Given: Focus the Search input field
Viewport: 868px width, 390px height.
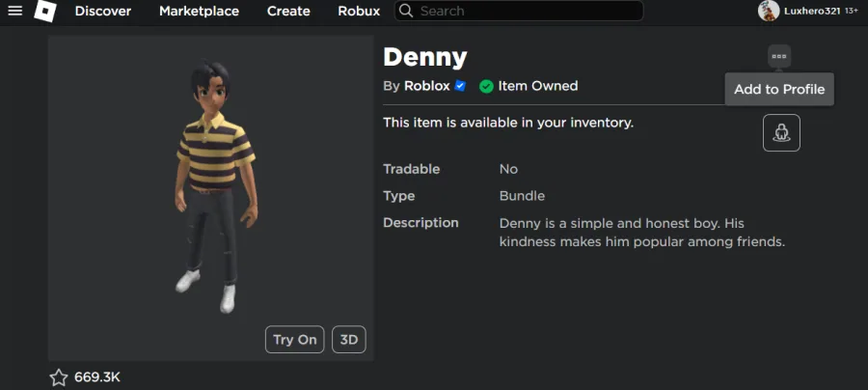Looking at the screenshot, I should (x=519, y=11).
